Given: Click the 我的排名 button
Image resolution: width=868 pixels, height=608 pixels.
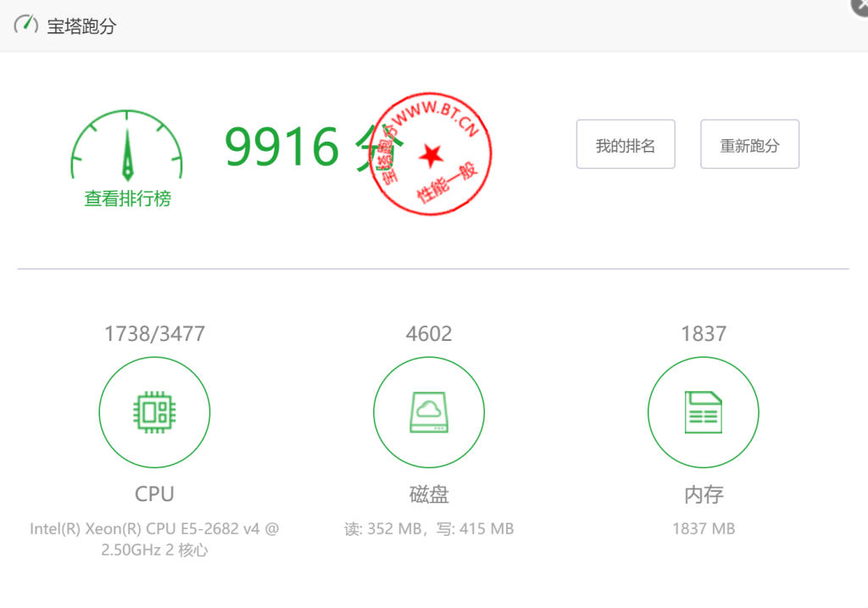Looking at the screenshot, I should 626,144.
